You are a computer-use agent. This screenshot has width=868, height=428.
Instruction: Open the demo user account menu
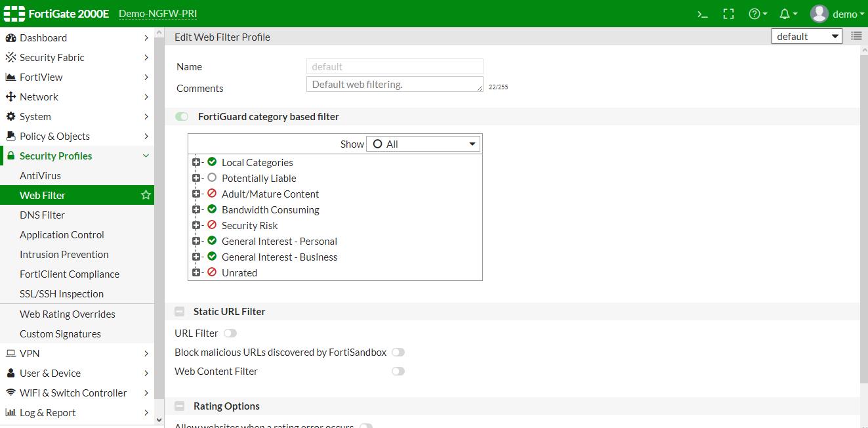click(838, 14)
